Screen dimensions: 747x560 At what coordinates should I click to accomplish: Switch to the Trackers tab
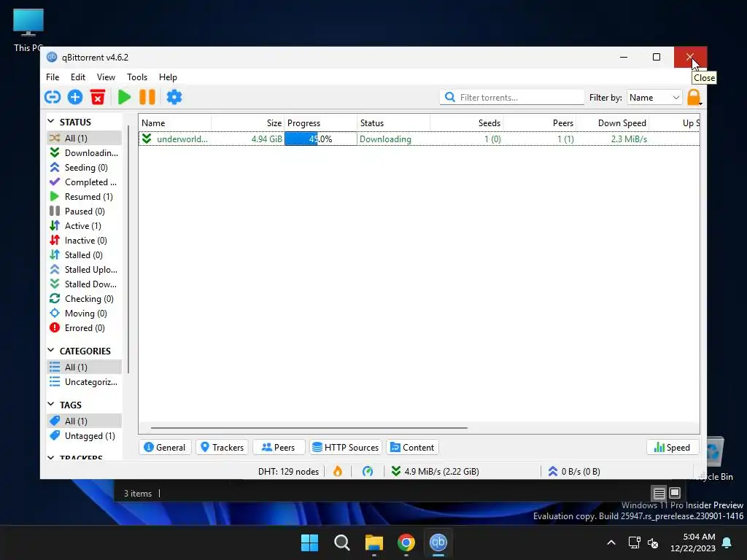[222, 448]
